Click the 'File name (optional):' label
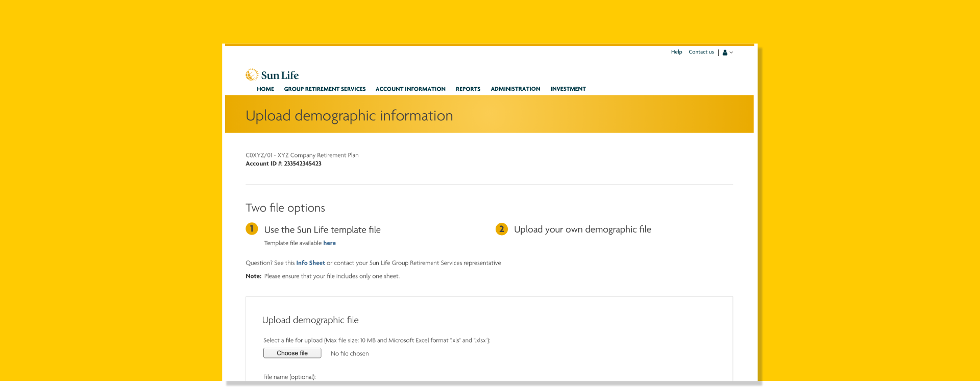The image size is (980, 388). [x=289, y=377]
